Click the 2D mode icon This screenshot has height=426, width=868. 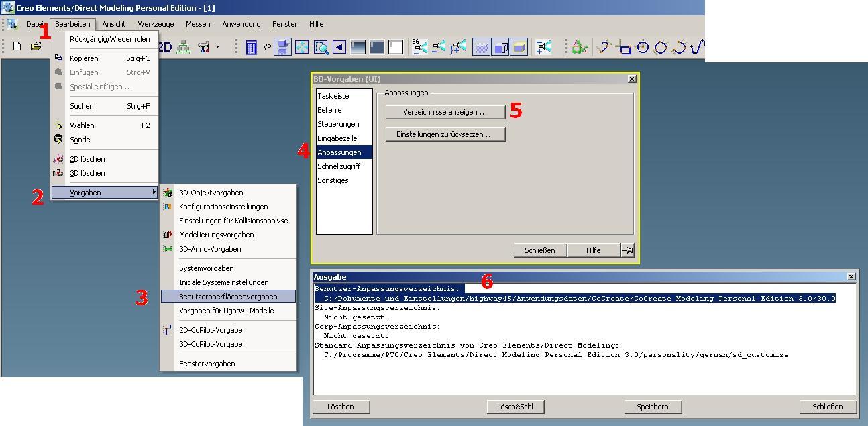[164, 46]
